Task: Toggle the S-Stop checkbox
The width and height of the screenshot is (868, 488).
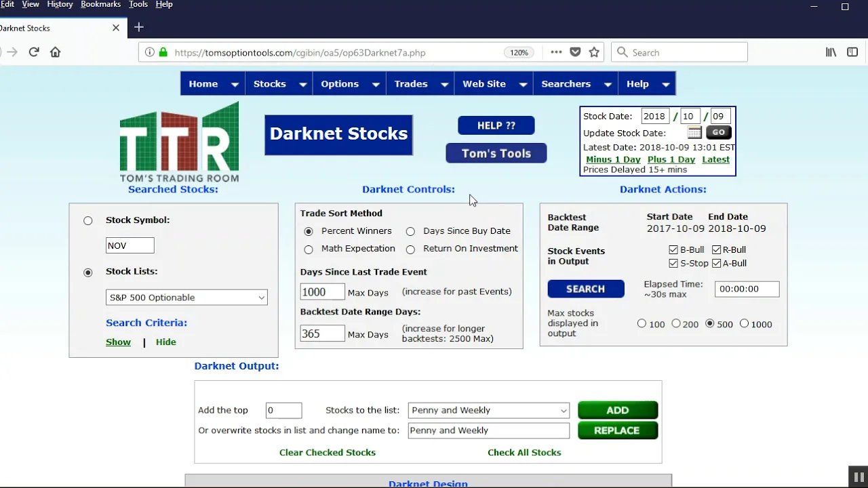Action: pos(673,263)
